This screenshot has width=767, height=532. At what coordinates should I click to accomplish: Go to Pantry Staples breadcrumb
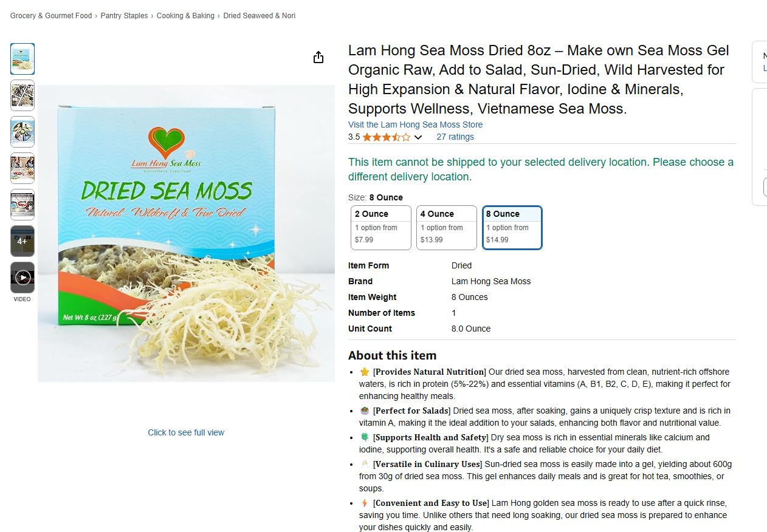tap(124, 16)
